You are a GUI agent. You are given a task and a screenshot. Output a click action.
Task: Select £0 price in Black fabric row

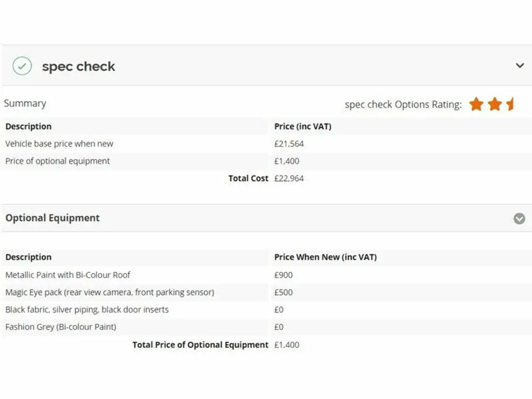279,309
